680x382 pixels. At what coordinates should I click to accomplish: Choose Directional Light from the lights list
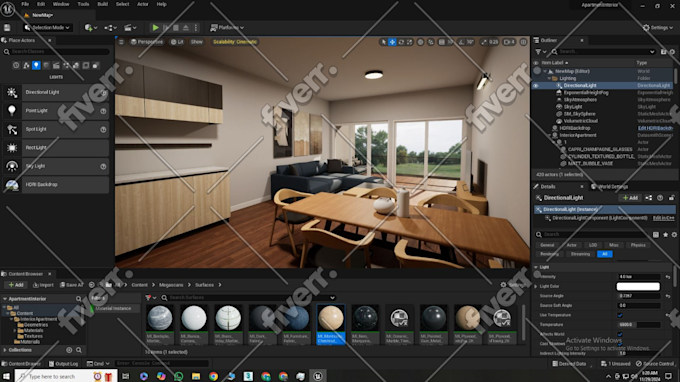(x=56, y=92)
